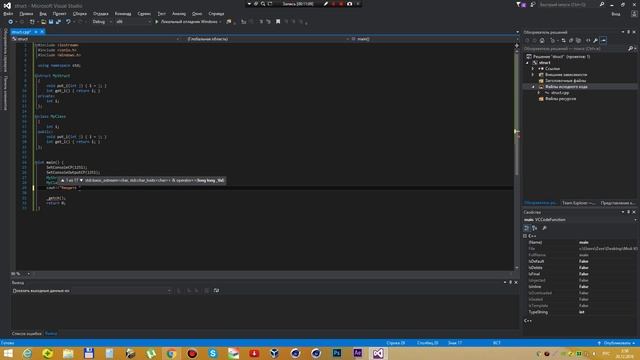Click the Solution Explorer home icon

(x=542, y=40)
